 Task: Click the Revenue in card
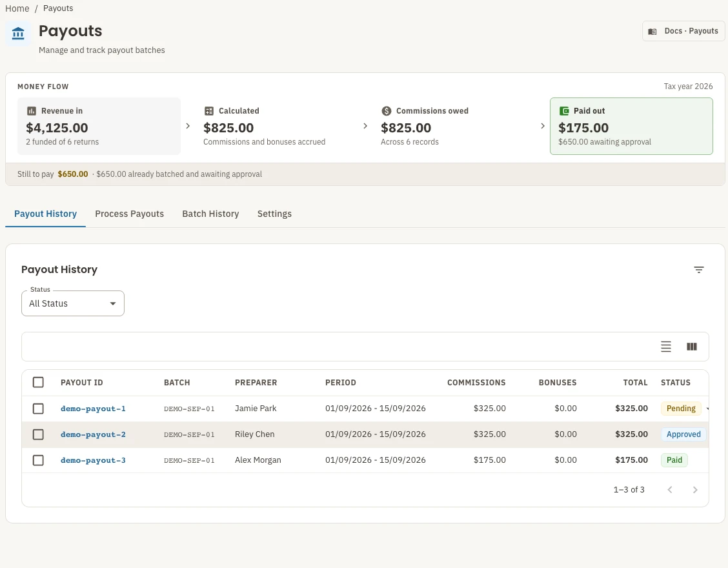pos(99,126)
